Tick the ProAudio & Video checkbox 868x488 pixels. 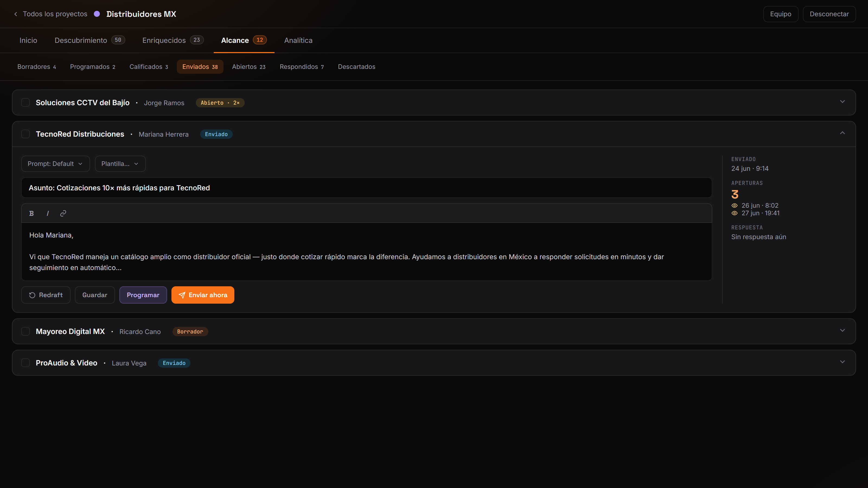tap(25, 363)
